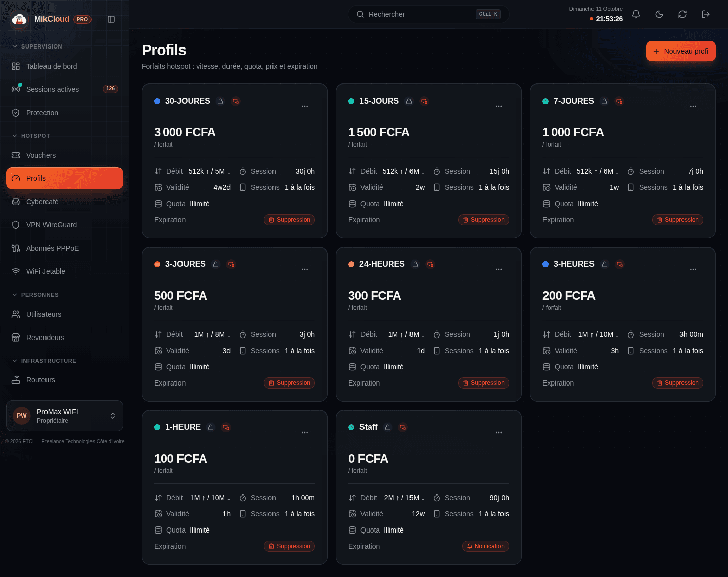Click the red icon next to 15-JOURS lock

(x=424, y=101)
